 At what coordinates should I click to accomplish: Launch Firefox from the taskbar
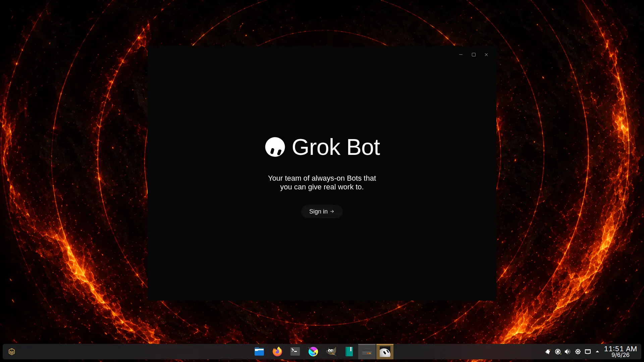[277, 352]
